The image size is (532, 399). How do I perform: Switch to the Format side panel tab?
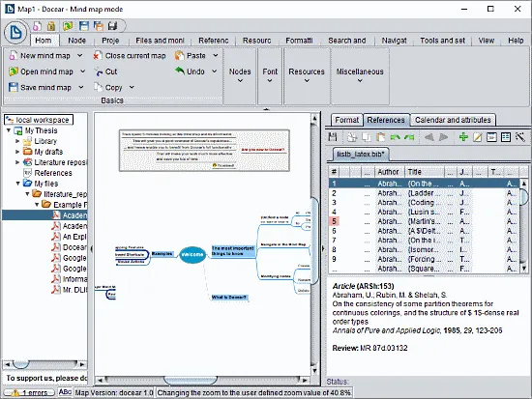coord(346,120)
